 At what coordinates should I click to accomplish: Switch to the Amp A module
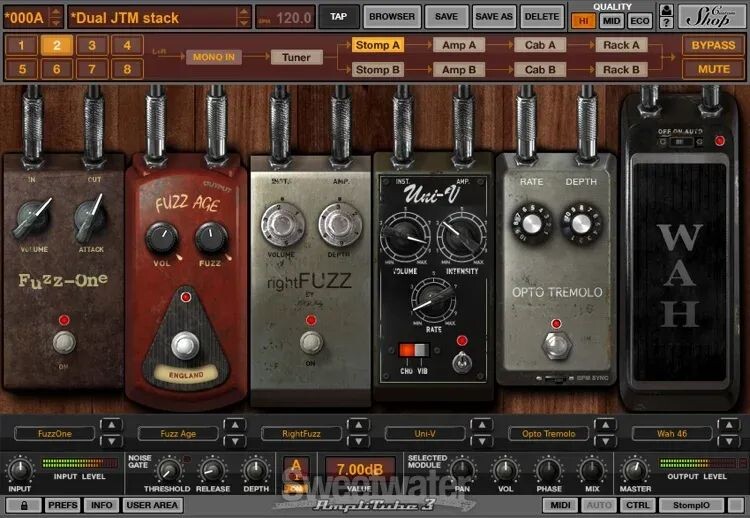(459, 45)
